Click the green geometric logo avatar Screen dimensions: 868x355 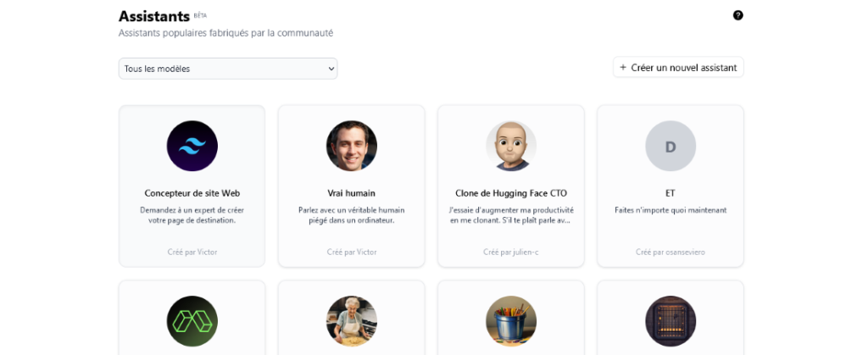pos(192,321)
